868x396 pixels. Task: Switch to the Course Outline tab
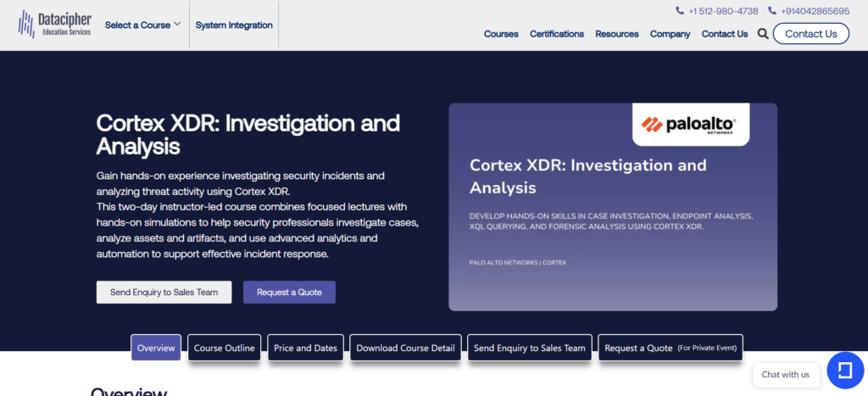click(224, 348)
